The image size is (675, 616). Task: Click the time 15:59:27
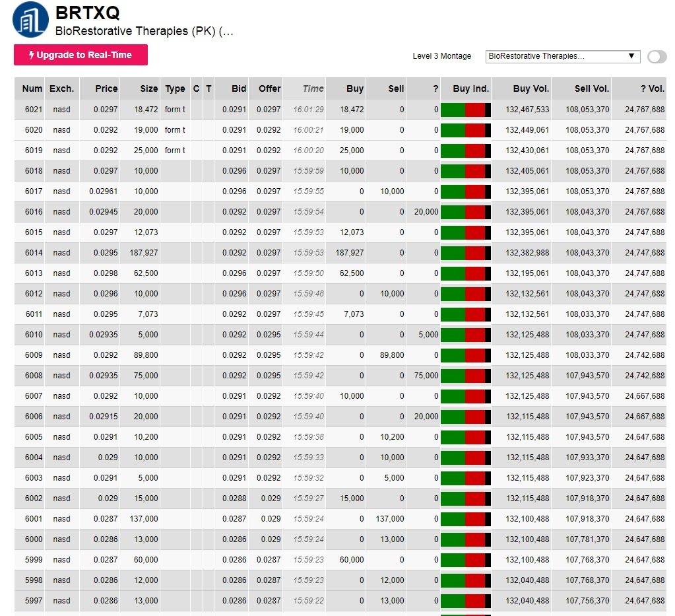click(309, 498)
